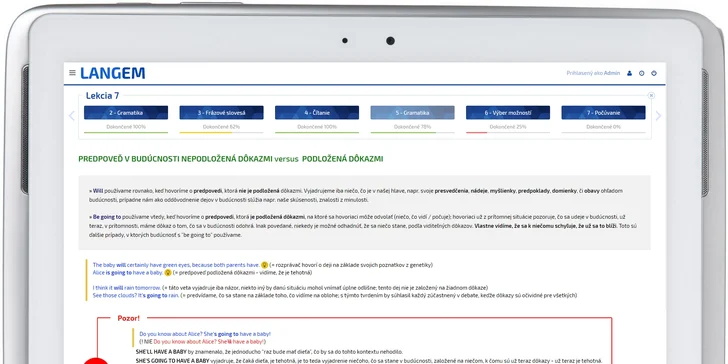Open the hamburger menu beside LANGEM

click(72, 72)
